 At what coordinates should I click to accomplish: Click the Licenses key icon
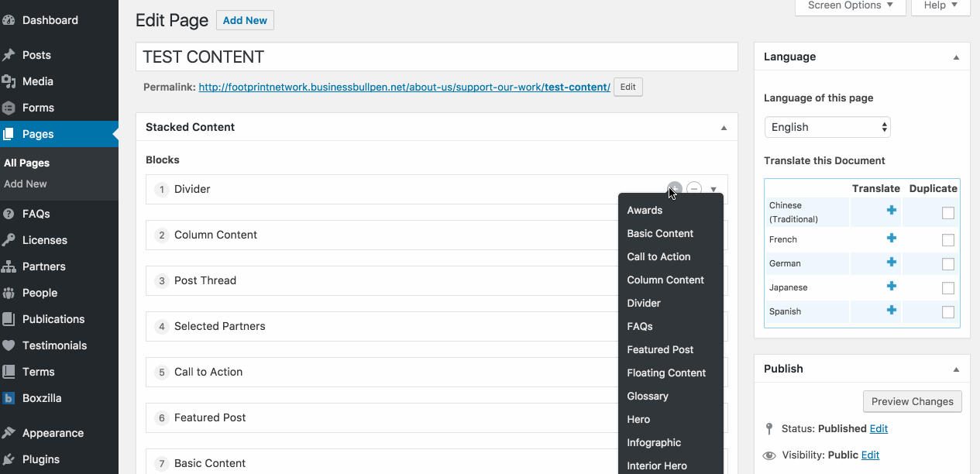point(9,240)
